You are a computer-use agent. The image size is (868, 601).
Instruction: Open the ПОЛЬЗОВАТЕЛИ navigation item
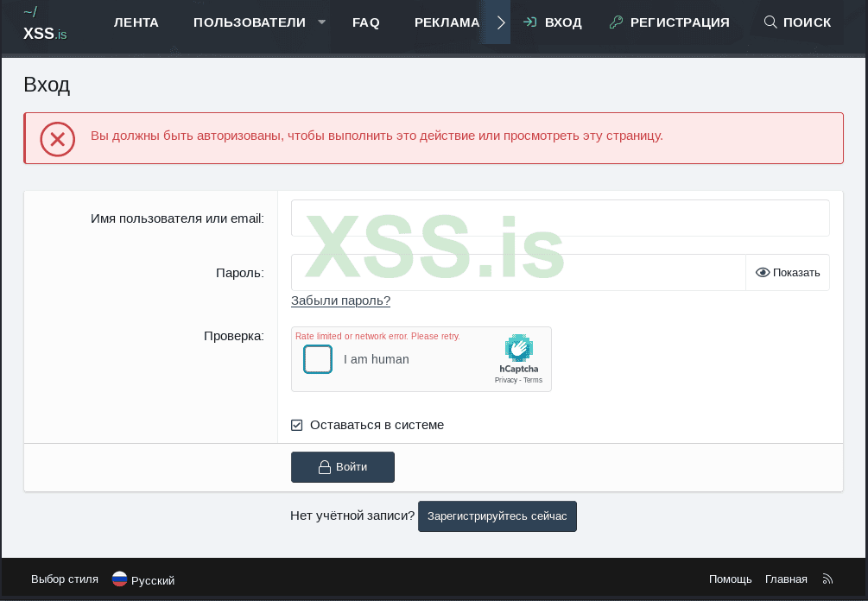[x=249, y=22]
